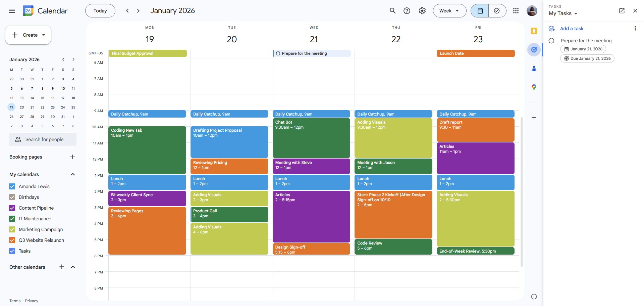This screenshot has height=306, width=644.
Task: Uncheck the Birthdays calendar
Action: [12, 197]
